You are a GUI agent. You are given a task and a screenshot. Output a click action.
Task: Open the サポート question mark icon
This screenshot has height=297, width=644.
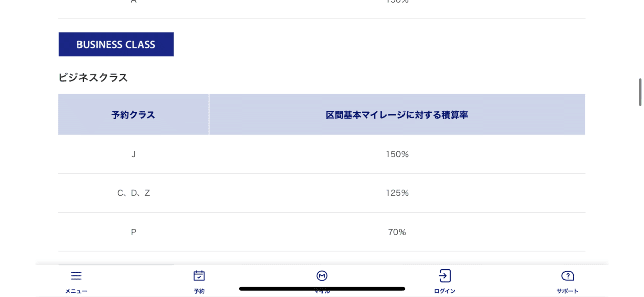[568, 276]
